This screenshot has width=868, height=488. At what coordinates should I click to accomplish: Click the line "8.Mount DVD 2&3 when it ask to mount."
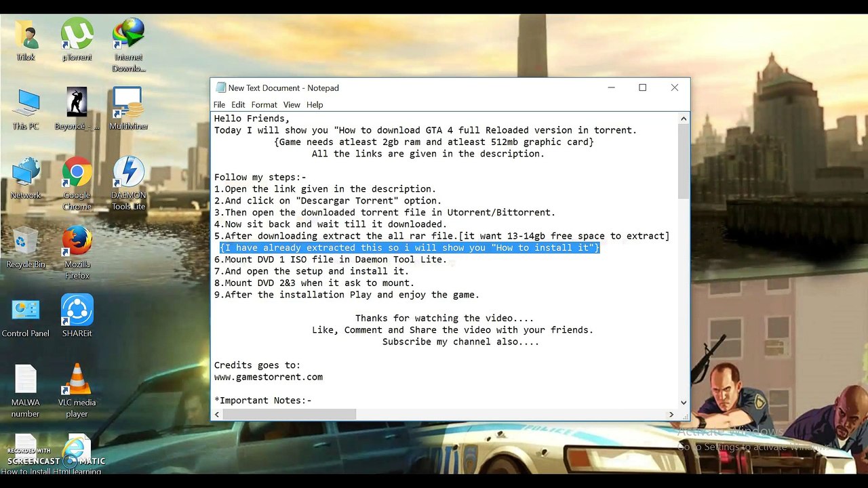point(315,283)
